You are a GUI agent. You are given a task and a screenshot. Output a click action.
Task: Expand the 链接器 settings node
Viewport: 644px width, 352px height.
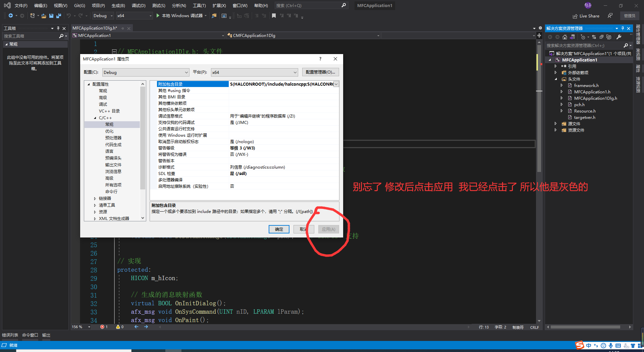pyautogui.click(x=95, y=198)
